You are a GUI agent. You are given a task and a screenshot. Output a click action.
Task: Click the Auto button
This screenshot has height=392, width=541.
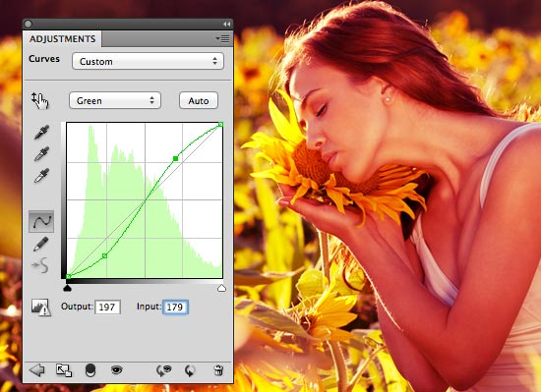tap(199, 100)
